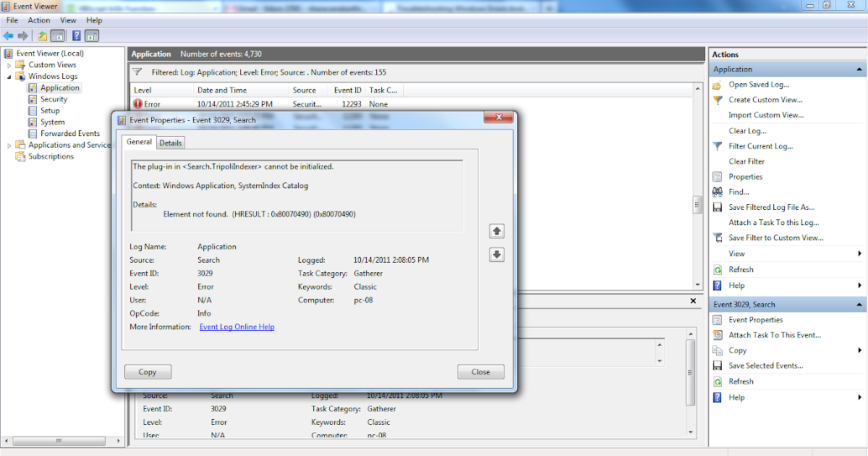The width and height of the screenshot is (868, 456).
Task: Switch to the Details tab
Action: click(170, 142)
